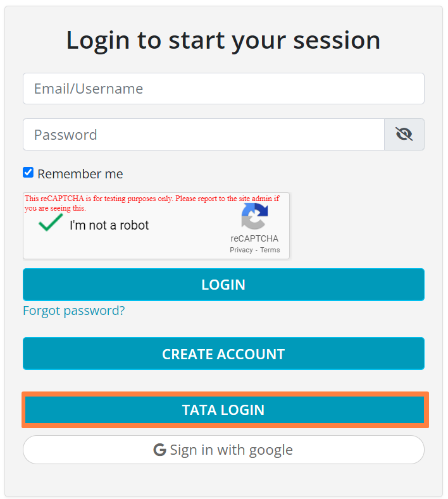The image size is (448, 499).
Task: Click the I'm not a robot label
Action: click(109, 225)
